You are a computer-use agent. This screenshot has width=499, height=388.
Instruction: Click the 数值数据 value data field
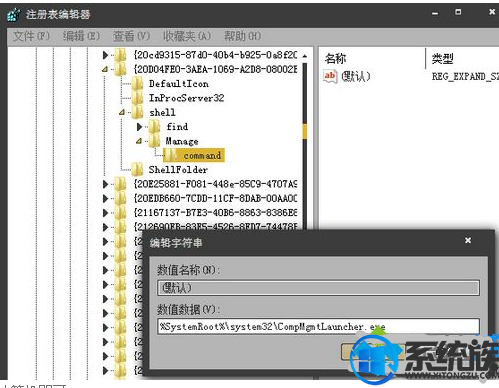tap(318, 327)
